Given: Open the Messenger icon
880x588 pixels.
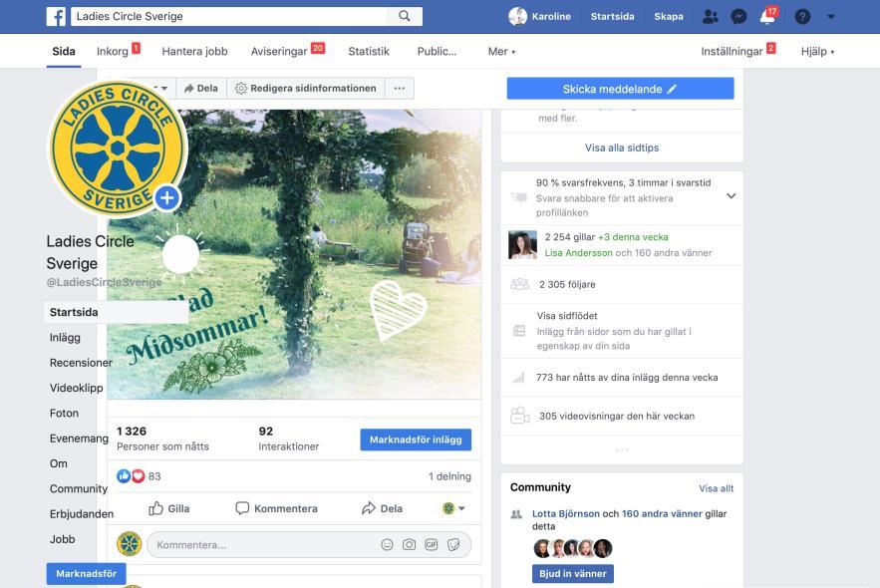Looking at the screenshot, I should point(738,17).
